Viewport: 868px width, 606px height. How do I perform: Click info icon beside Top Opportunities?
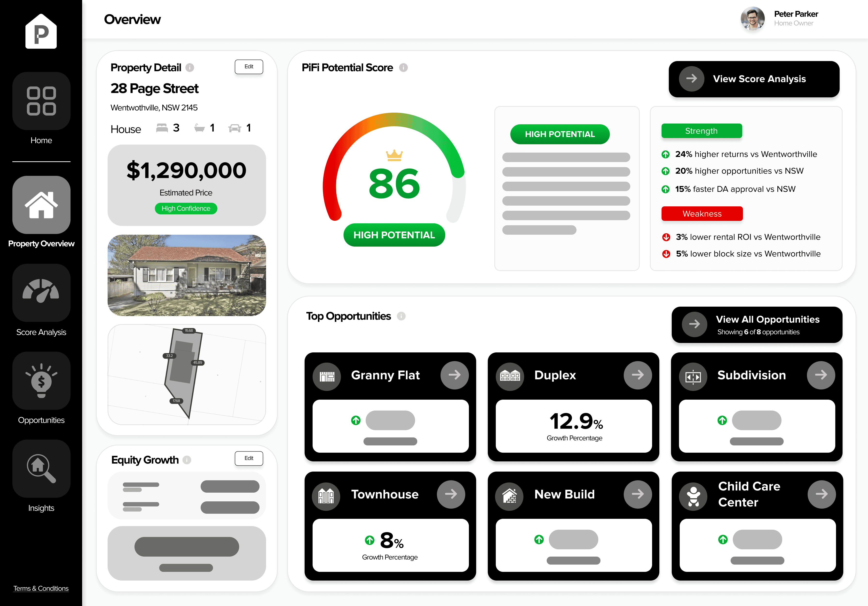click(x=401, y=316)
